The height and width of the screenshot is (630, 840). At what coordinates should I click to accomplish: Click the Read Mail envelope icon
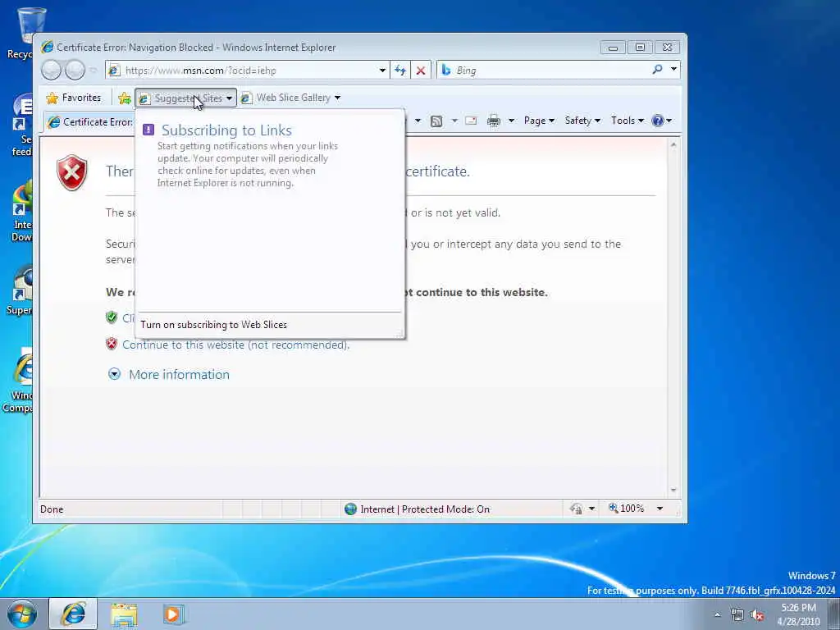pos(471,121)
